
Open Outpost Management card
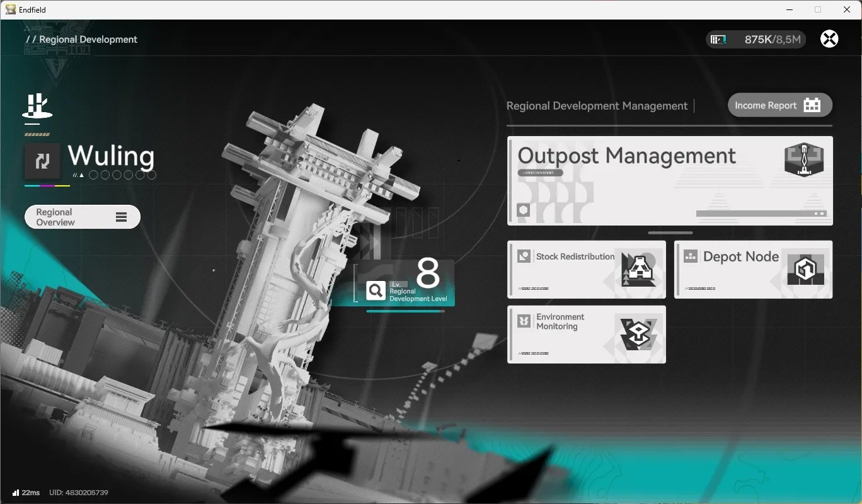click(x=670, y=181)
